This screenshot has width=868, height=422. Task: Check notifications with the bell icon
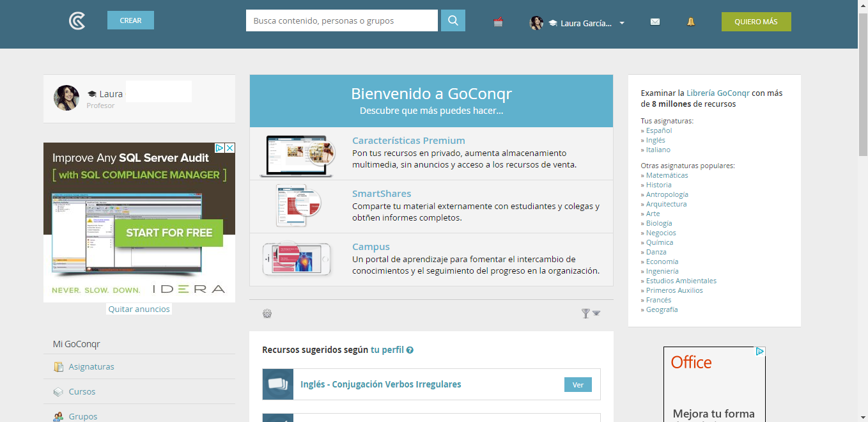pos(690,22)
